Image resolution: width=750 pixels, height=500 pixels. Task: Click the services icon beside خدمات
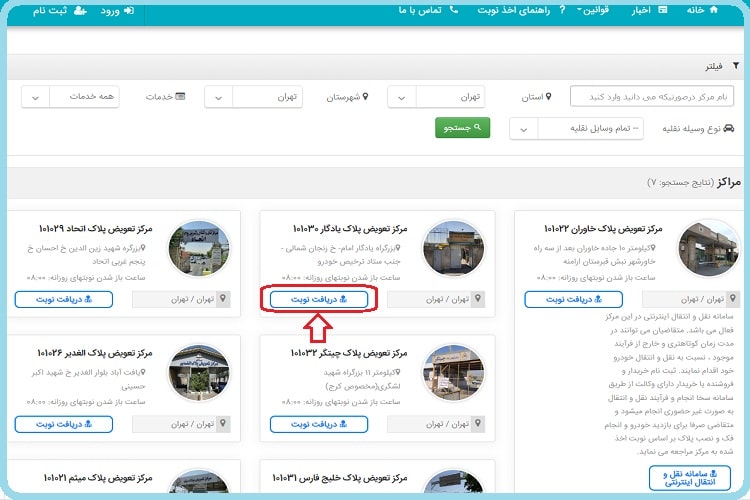click(x=180, y=96)
